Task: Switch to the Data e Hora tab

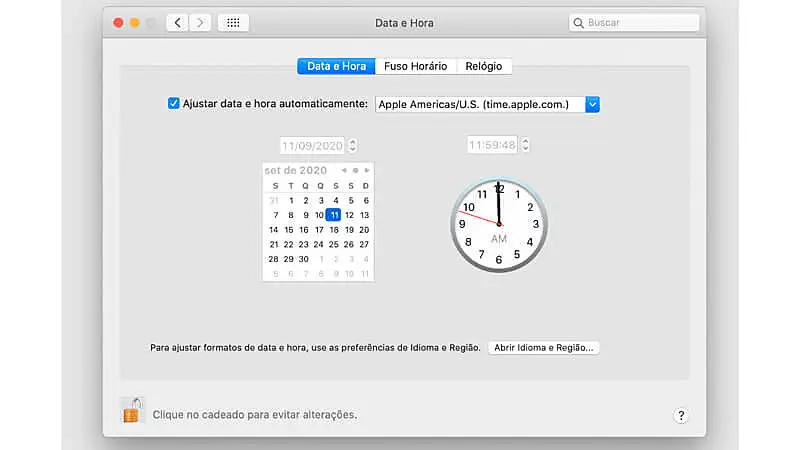Action: pyautogui.click(x=336, y=66)
